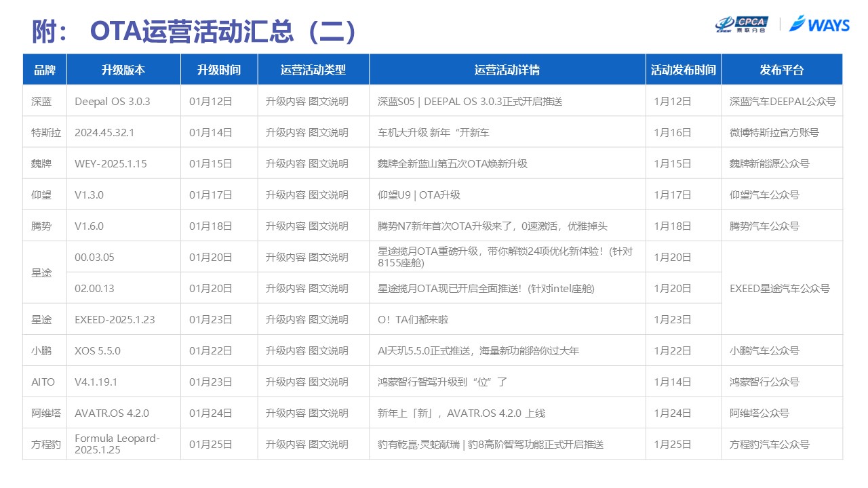
Task: Select platform 深蓝汽车DEEPAL公众号
Action: click(x=783, y=102)
